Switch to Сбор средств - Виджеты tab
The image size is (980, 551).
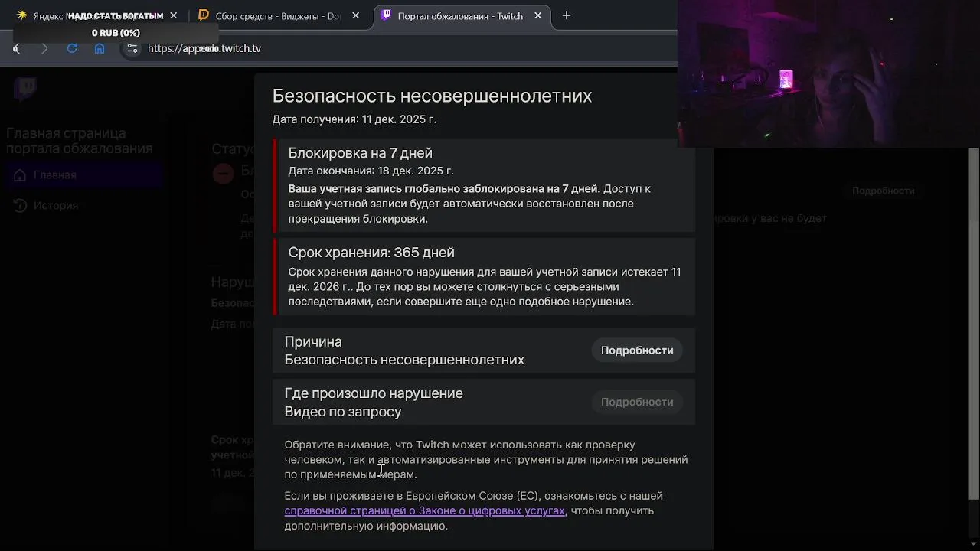coord(279,15)
